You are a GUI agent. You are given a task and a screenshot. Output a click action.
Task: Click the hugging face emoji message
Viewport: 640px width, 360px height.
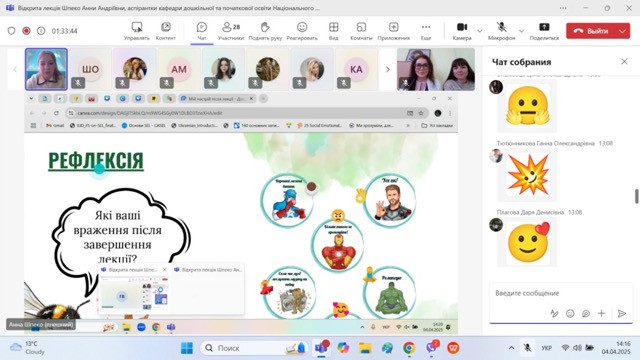(527, 106)
